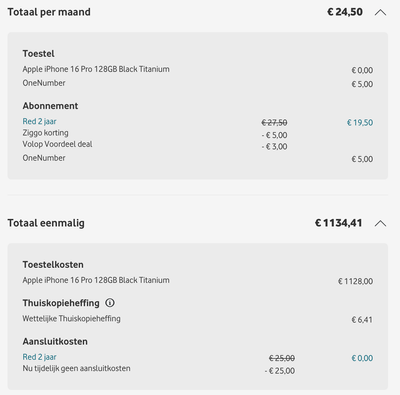The width and height of the screenshot is (400, 395).
Task: Click Nu tijdelijk geen aansluitkosten text
Action: (76, 368)
